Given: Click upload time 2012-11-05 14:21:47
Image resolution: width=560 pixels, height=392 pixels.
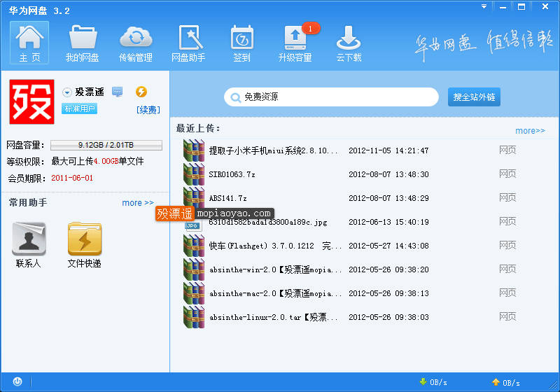Looking at the screenshot, I should (x=388, y=150).
